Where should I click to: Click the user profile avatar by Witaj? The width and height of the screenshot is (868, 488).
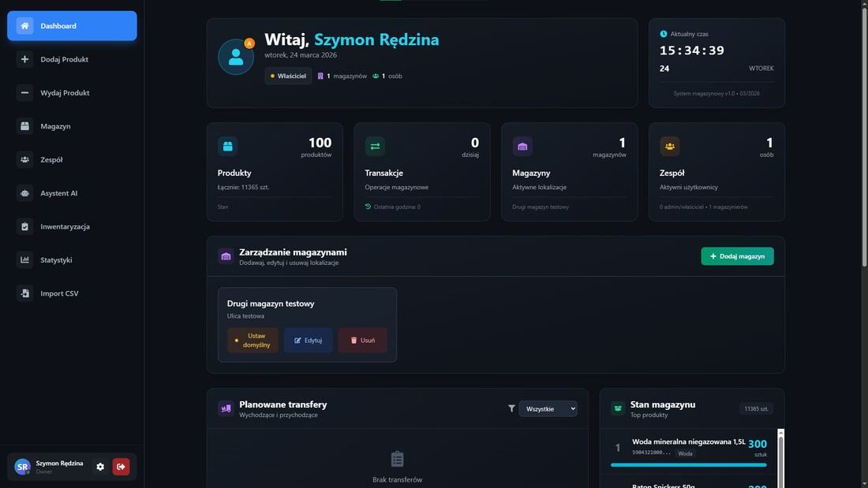[236, 57]
